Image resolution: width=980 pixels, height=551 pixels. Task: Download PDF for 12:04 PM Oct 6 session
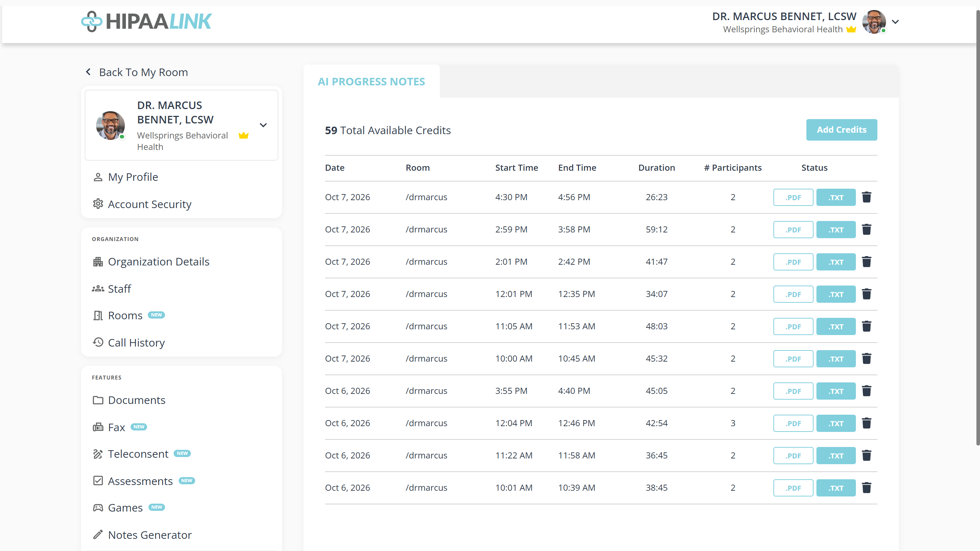pos(793,423)
